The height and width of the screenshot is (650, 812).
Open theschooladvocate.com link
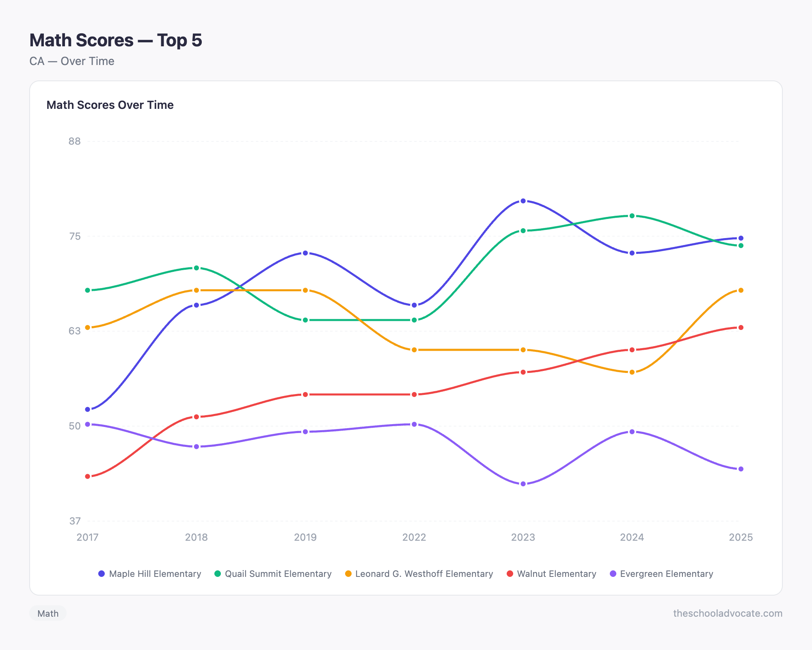(x=728, y=613)
